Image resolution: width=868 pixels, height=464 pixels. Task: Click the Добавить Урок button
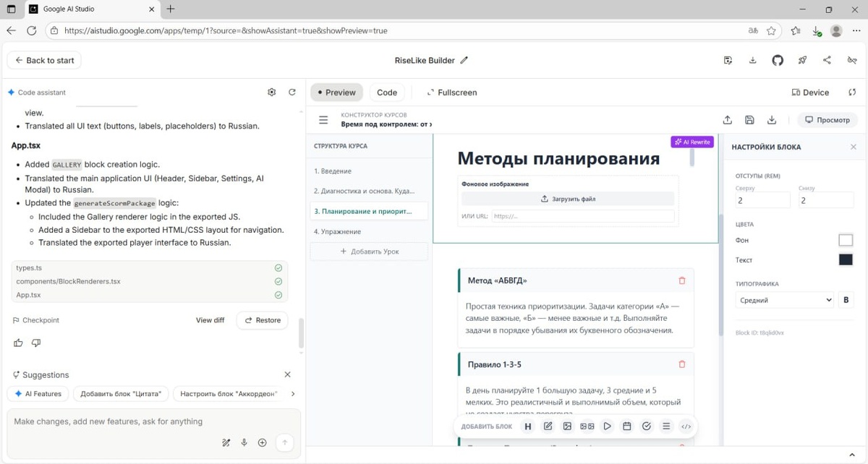click(x=369, y=252)
